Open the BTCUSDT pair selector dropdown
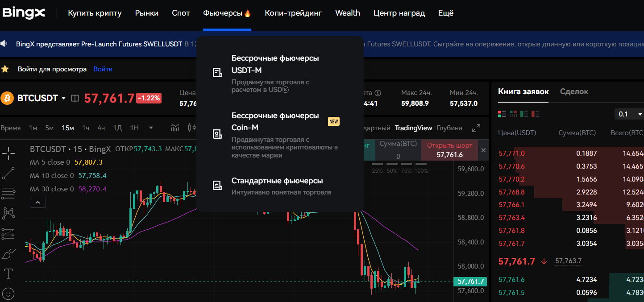Image resolution: width=644 pixels, height=302 pixels. point(63,98)
